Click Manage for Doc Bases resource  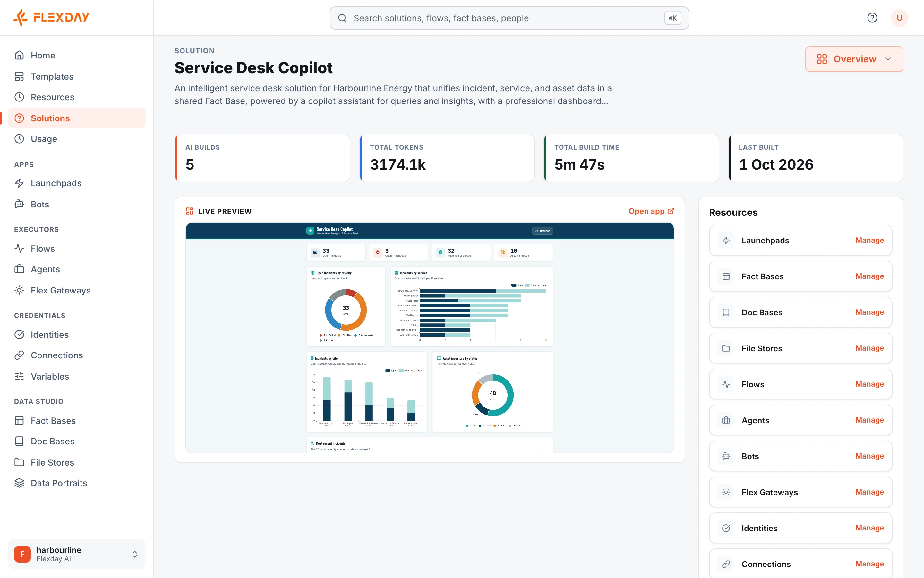[x=869, y=312]
